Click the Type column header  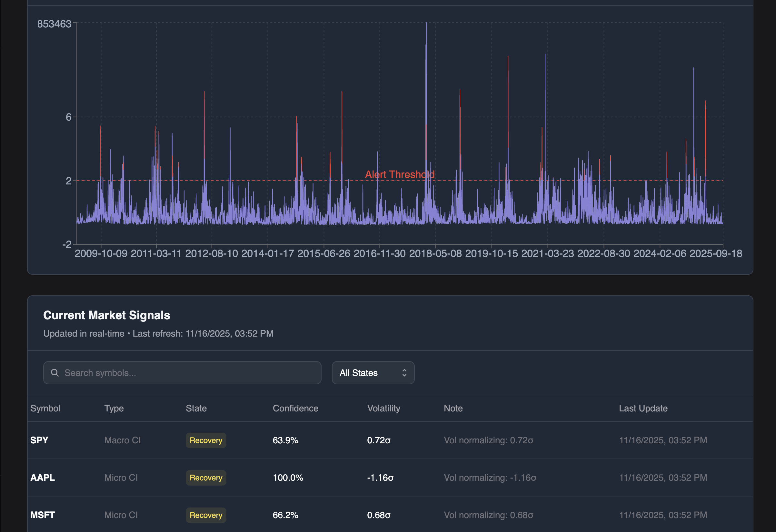pyautogui.click(x=114, y=408)
